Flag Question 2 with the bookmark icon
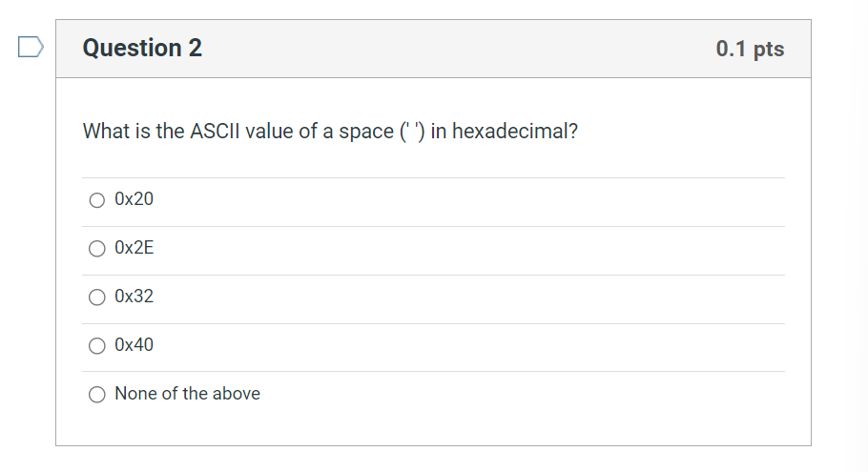 tap(31, 47)
